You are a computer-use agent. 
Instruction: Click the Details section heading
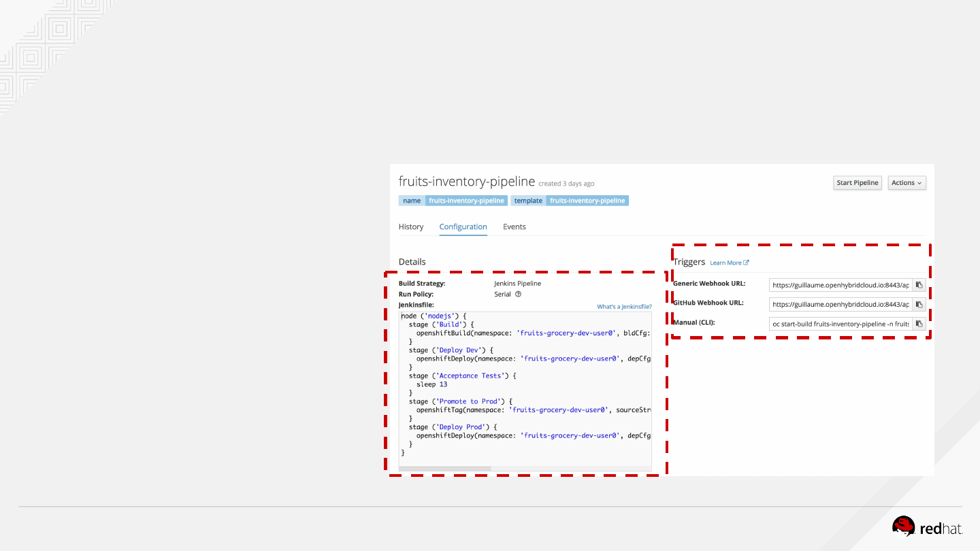412,262
